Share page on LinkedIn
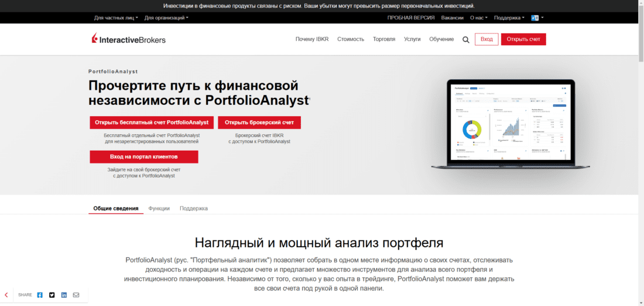Screen dimensions: 644x306 click(64, 295)
